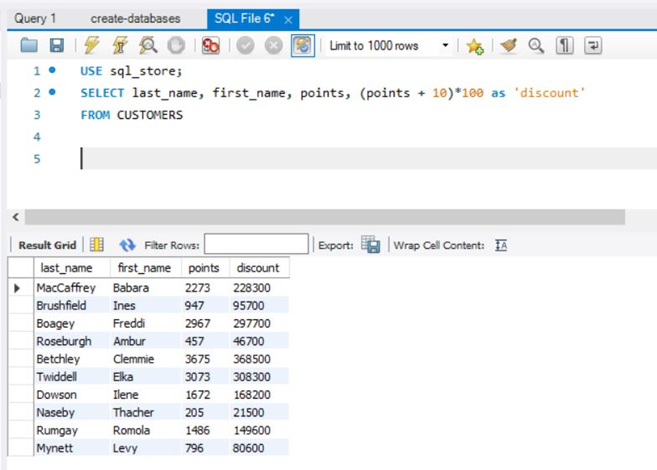Click the first_name cell 'Clemmie'
The image size is (657, 470).
146,359
